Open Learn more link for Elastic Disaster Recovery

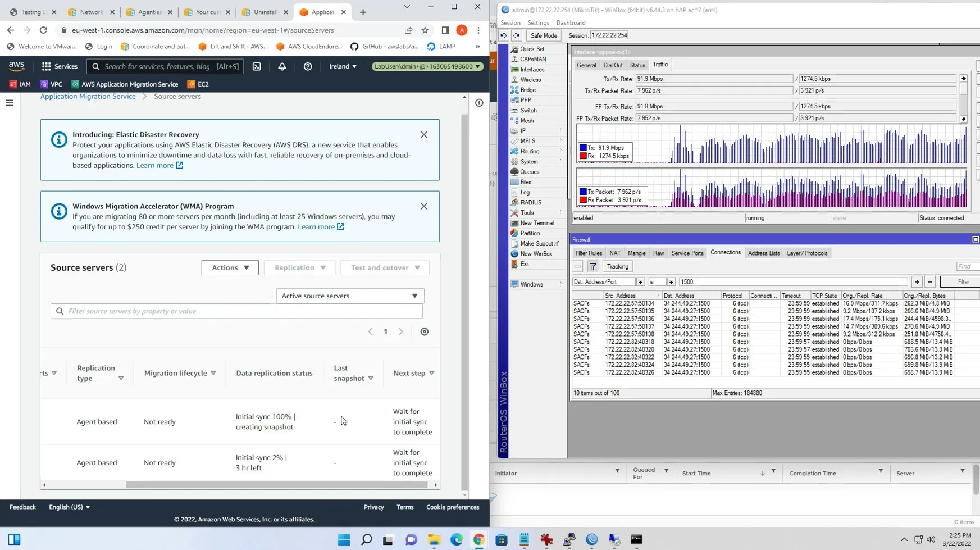159,166
